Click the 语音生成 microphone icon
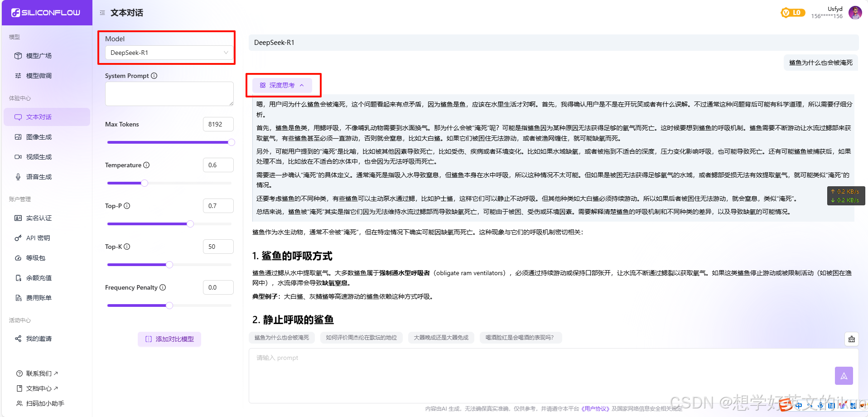Viewport: 868px width, 417px height. (18, 177)
